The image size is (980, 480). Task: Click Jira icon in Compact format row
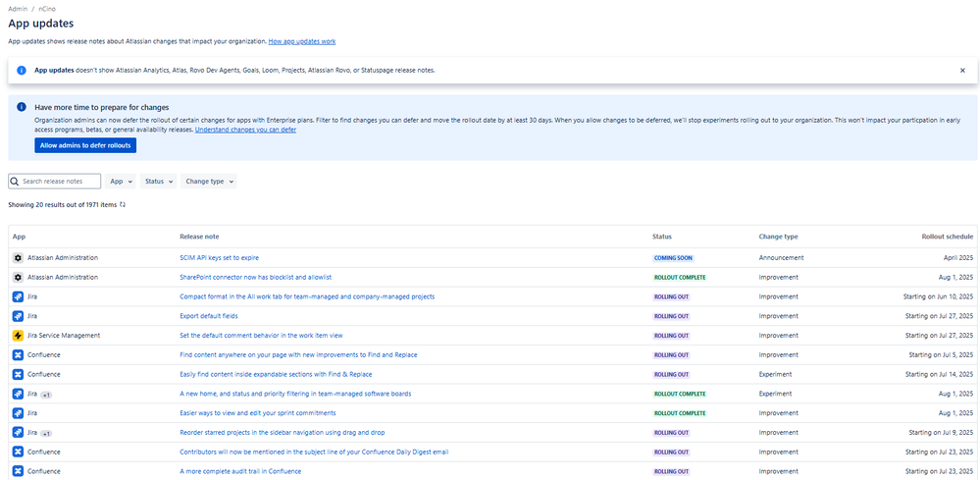pos(18,296)
